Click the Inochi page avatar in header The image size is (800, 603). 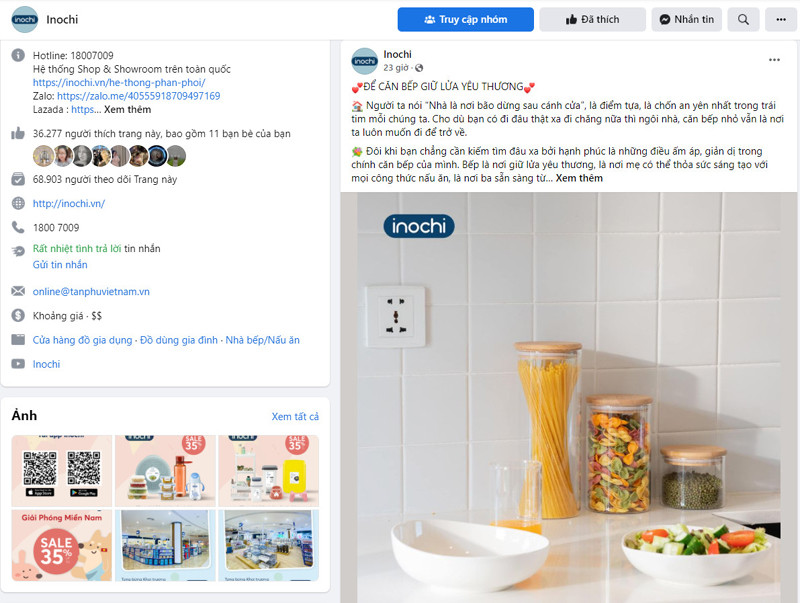click(24, 19)
